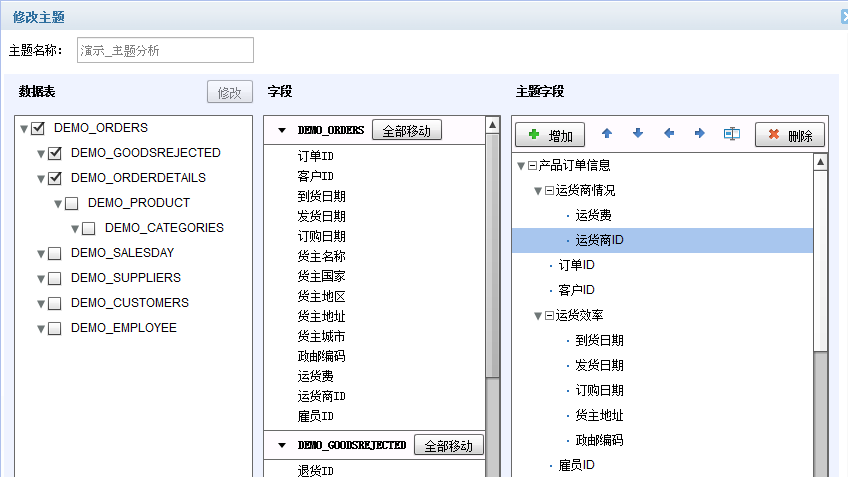
Task: Uncheck the DEMO_ORDERDETAILS checkbox
Action: [x=55, y=178]
